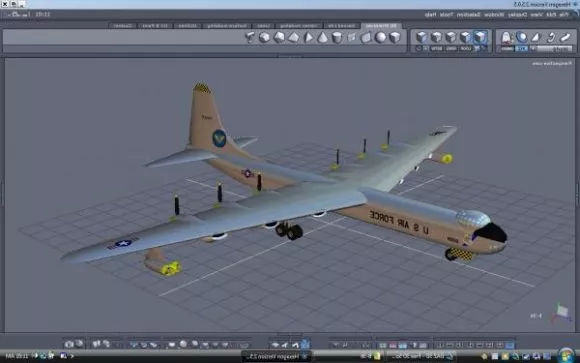Choose the cone primitive icon
The height and width of the screenshot is (363, 580).
(323, 37)
